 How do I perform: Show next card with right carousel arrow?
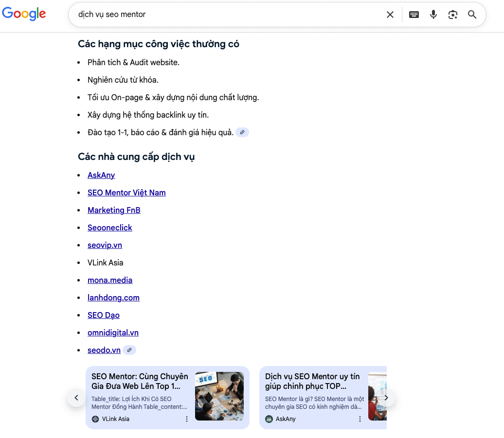point(386,398)
